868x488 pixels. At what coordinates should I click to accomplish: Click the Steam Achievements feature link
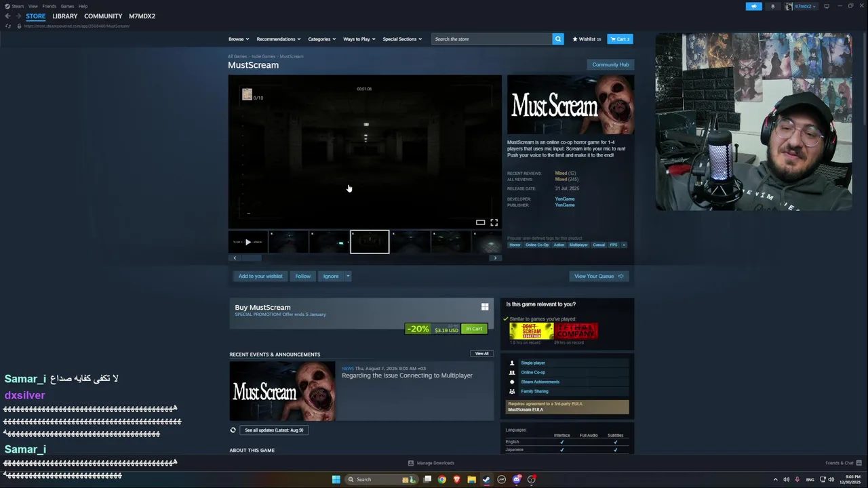pyautogui.click(x=540, y=382)
